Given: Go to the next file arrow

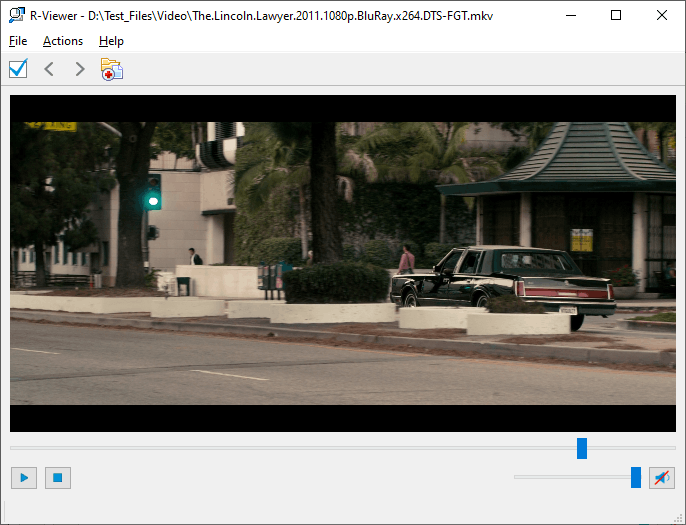Looking at the screenshot, I should pyautogui.click(x=80, y=69).
